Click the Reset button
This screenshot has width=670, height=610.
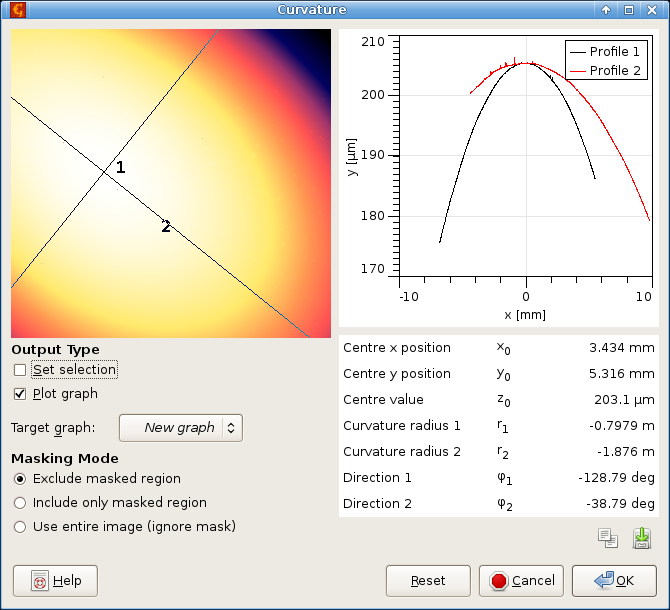coord(428,581)
